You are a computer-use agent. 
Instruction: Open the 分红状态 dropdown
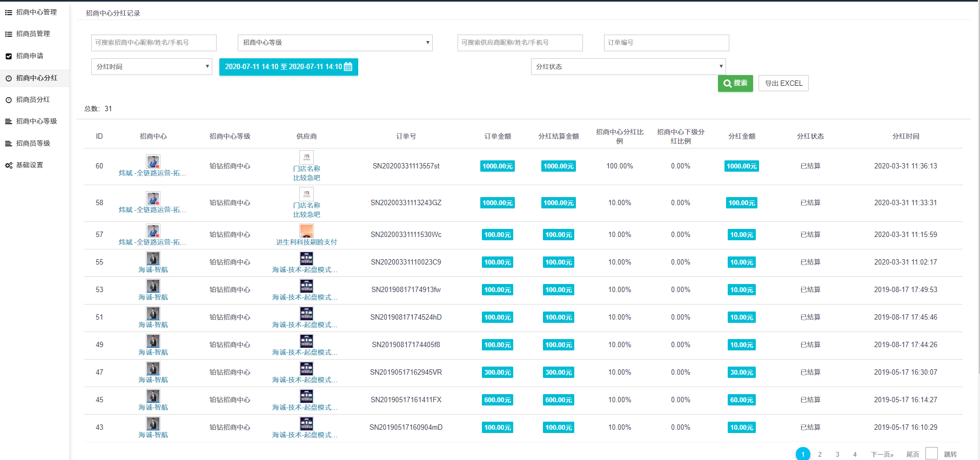click(x=628, y=67)
